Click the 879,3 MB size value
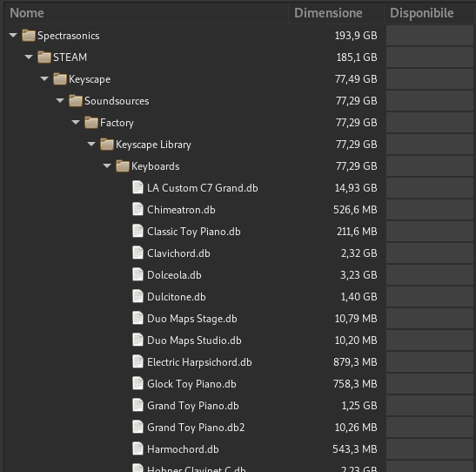Screen dimensions: 476x472 point(355,362)
